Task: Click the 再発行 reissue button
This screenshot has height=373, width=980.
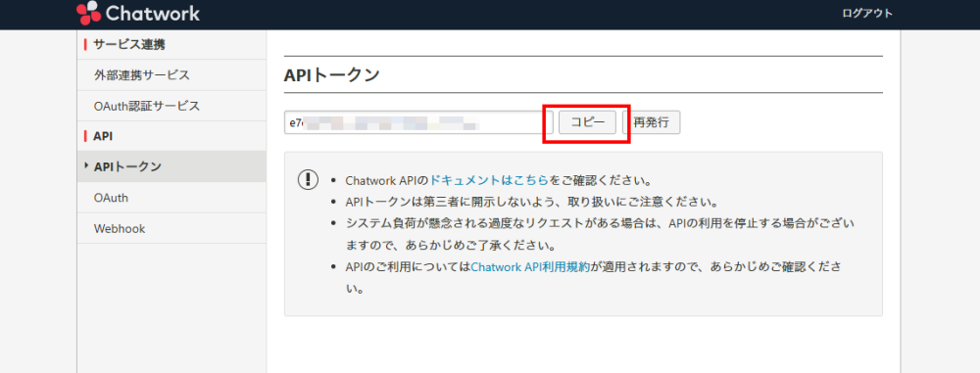Action: [x=652, y=122]
